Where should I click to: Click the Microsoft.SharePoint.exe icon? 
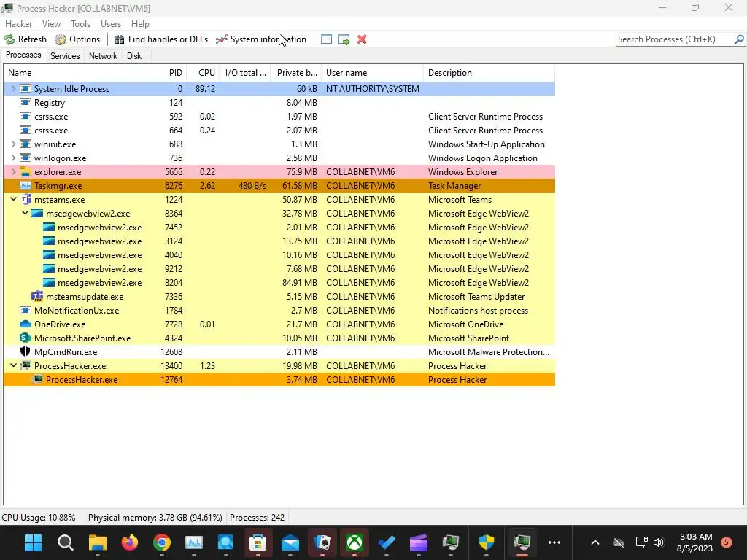coord(26,338)
